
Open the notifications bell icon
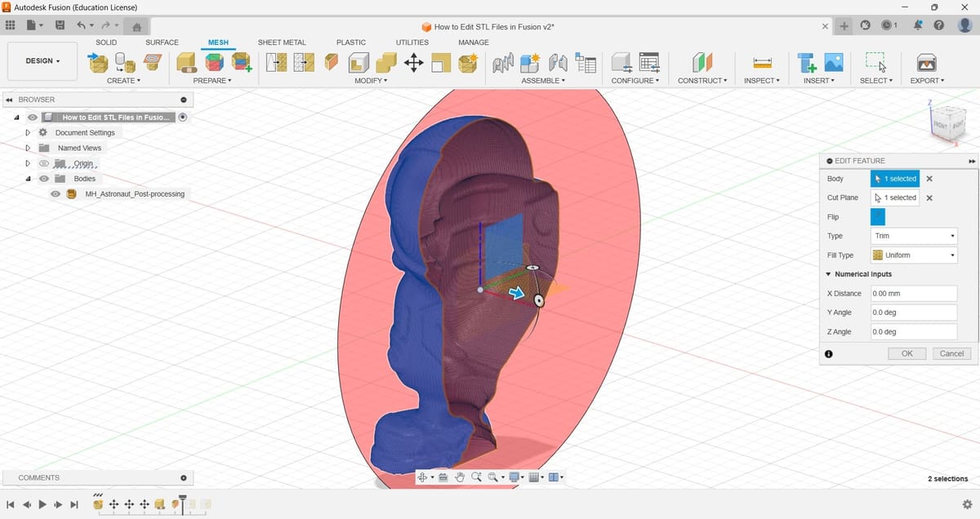[x=918, y=25]
